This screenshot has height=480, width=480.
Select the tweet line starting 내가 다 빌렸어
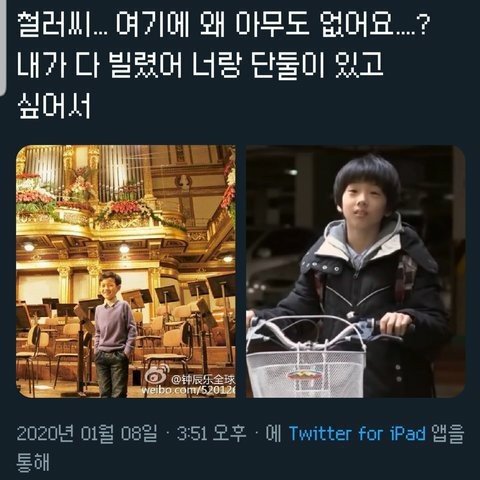coord(200,67)
